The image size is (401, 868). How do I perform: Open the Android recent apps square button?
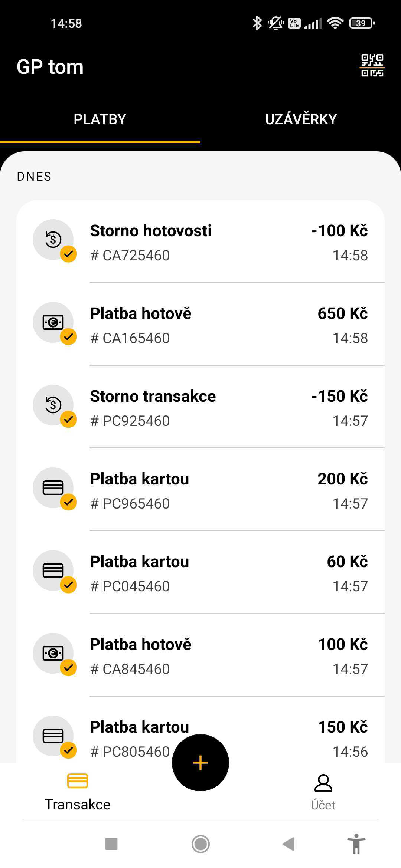click(111, 844)
